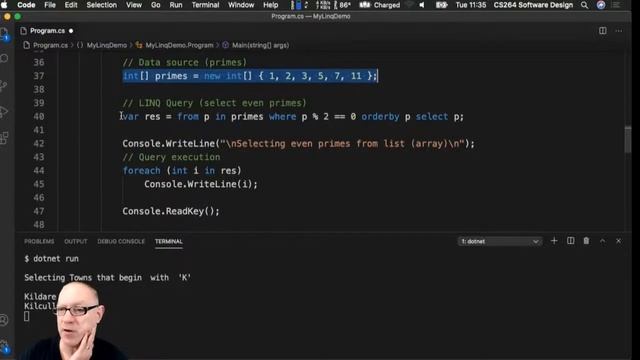Viewport: 640px width, 360px height.
Task: Select the TERMINAL panel tab
Action: click(169, 241)
